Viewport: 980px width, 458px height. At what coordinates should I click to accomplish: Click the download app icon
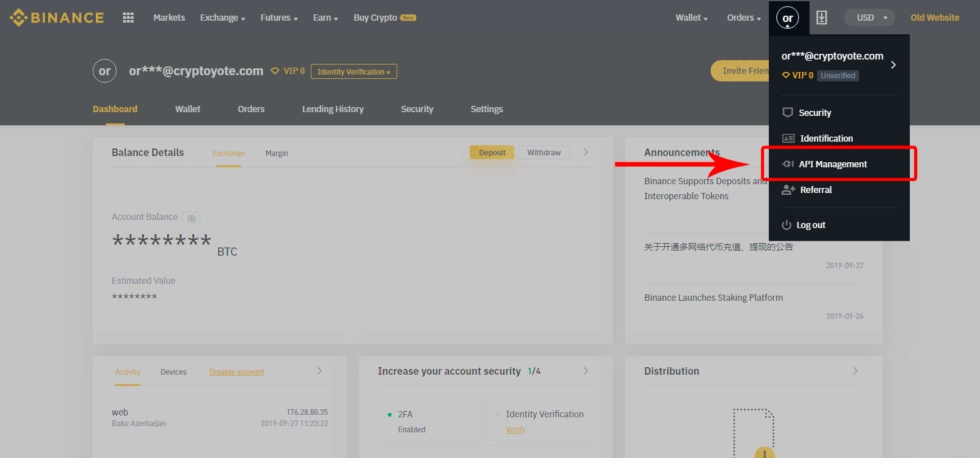[x=821, y=18]
